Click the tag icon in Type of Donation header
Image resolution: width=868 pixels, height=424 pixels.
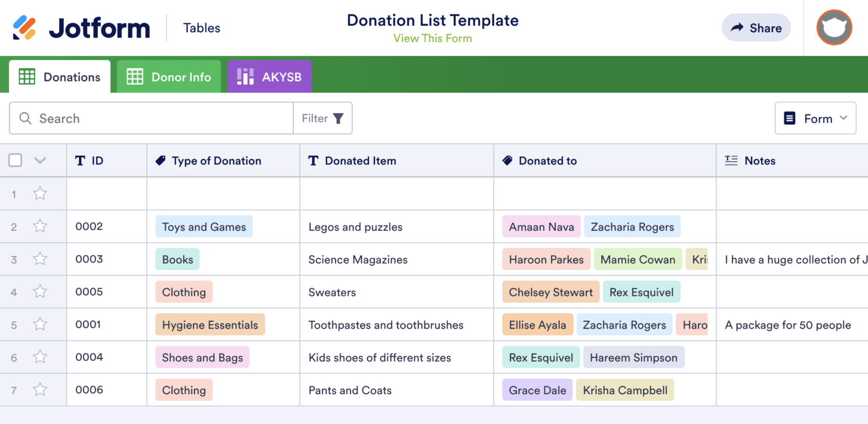(x=160, y=160)
